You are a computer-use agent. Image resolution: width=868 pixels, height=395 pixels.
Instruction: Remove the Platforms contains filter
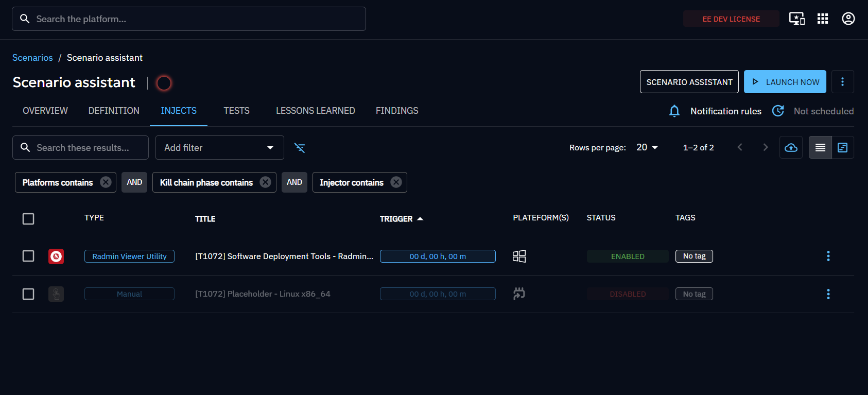pyautogui.click(x=106, y=182)
